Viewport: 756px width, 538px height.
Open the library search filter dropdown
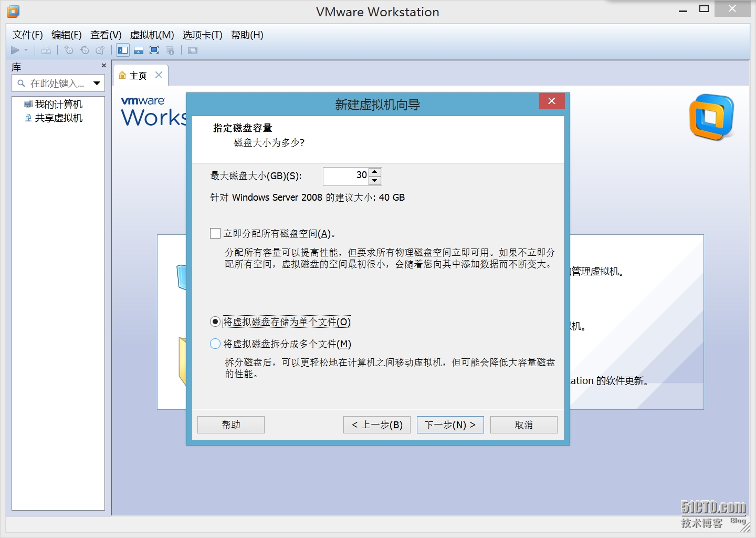point(97,83)
